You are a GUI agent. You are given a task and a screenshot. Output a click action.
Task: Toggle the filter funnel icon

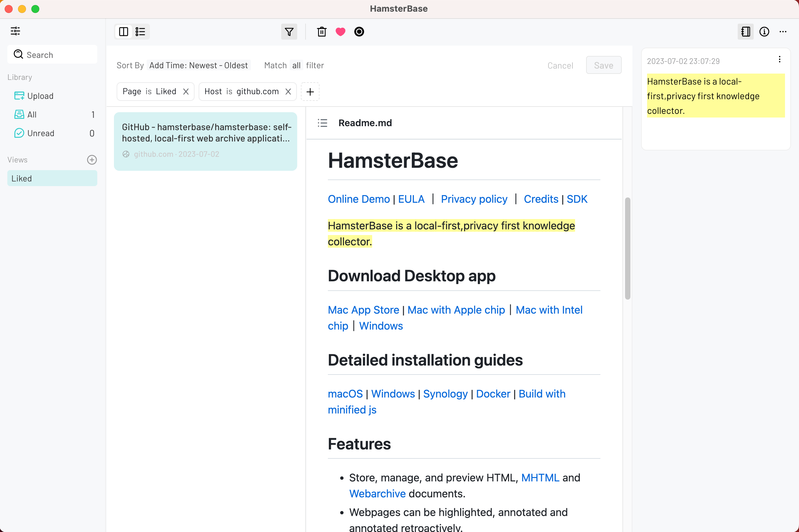pyautogui.click(x=289, y=32)
